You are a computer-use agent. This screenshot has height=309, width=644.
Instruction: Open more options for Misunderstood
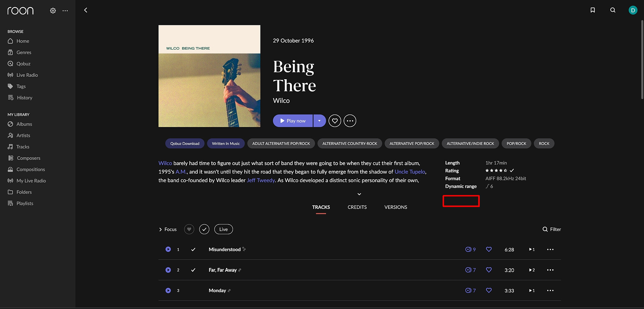click(x=550, y=250)
